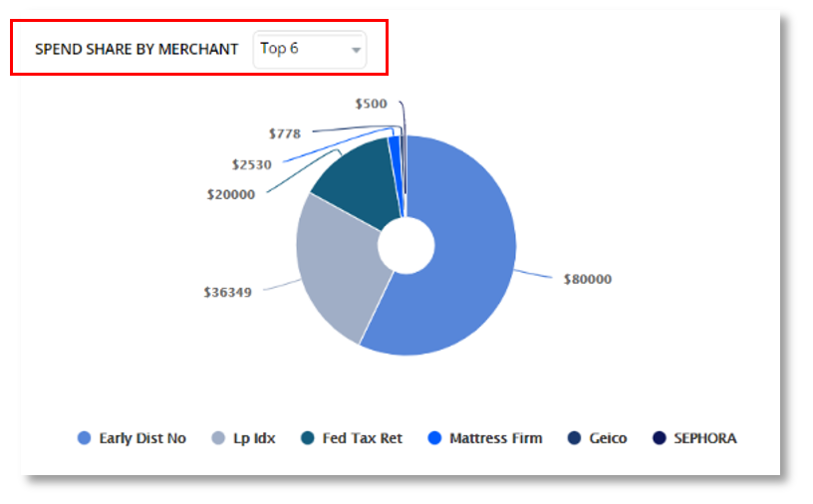The width and height of the screenshot is (813, 504).
Task: Open the Top 6 merchant count dropdown
Action: click(309, 49)
